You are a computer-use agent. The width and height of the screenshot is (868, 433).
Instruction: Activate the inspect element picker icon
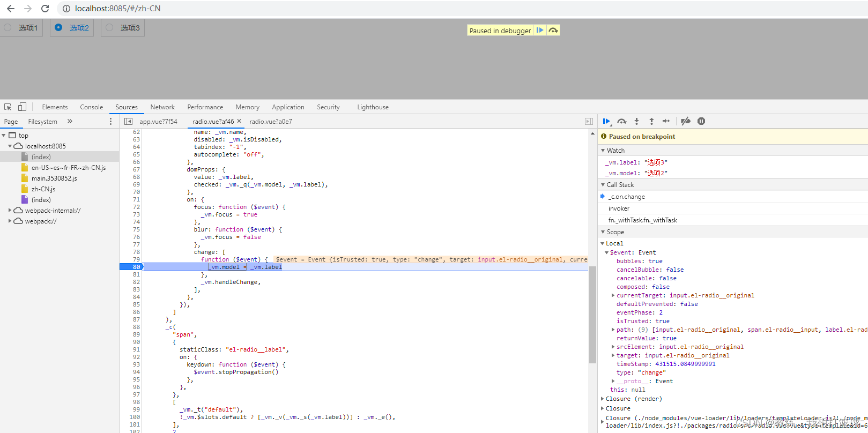coord(8,107)
